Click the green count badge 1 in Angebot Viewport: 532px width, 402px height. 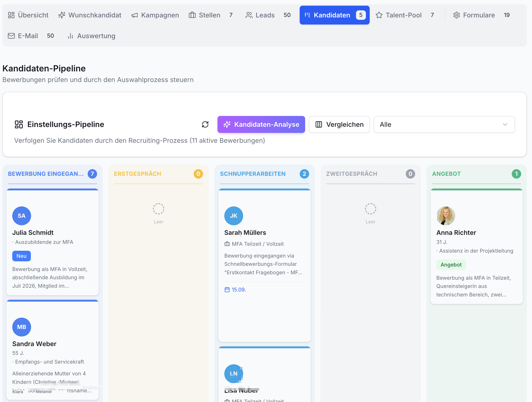516,174
